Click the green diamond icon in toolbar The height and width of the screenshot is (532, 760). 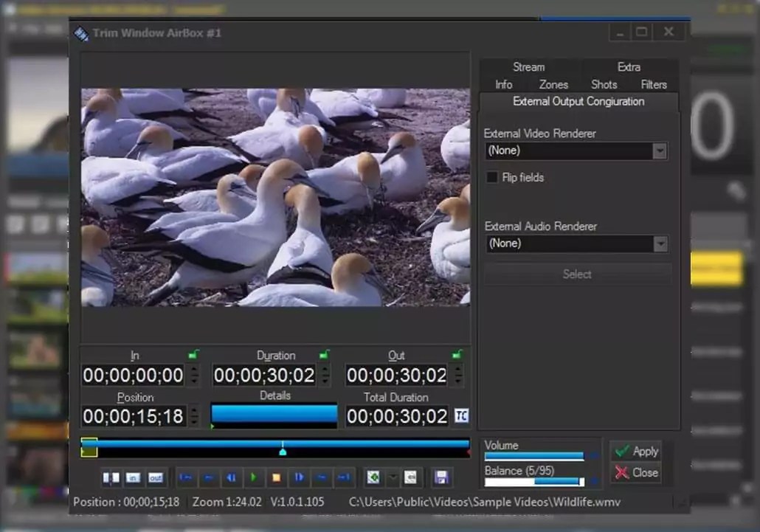click(373, 477)
